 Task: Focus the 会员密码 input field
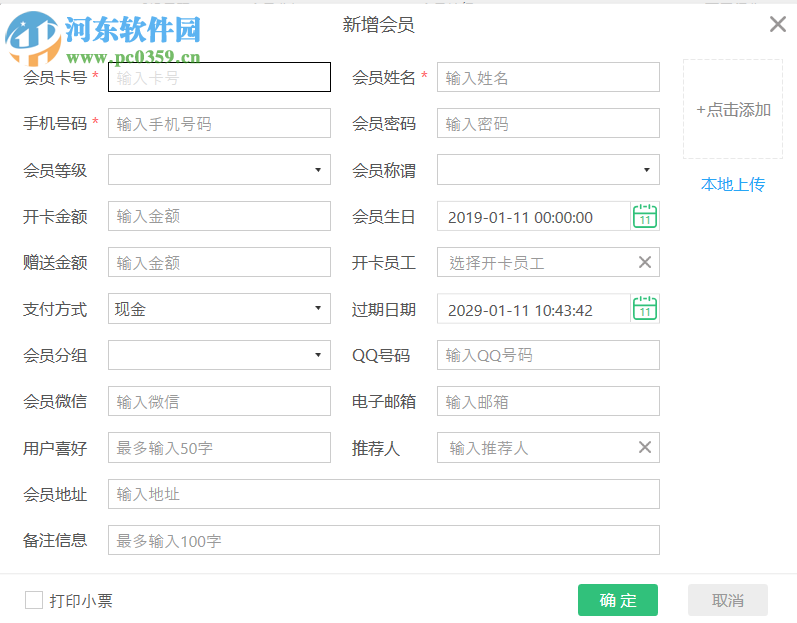[x=548, y=123]
